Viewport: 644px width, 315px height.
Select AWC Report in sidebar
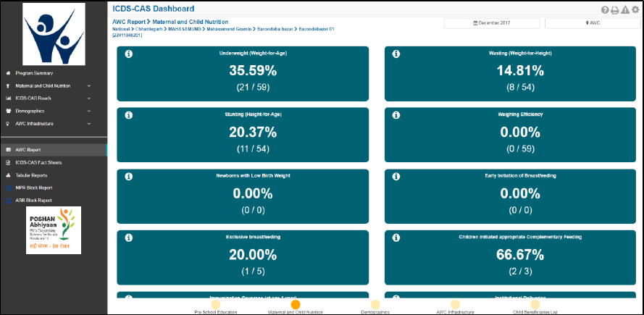(x=54, y=150)
